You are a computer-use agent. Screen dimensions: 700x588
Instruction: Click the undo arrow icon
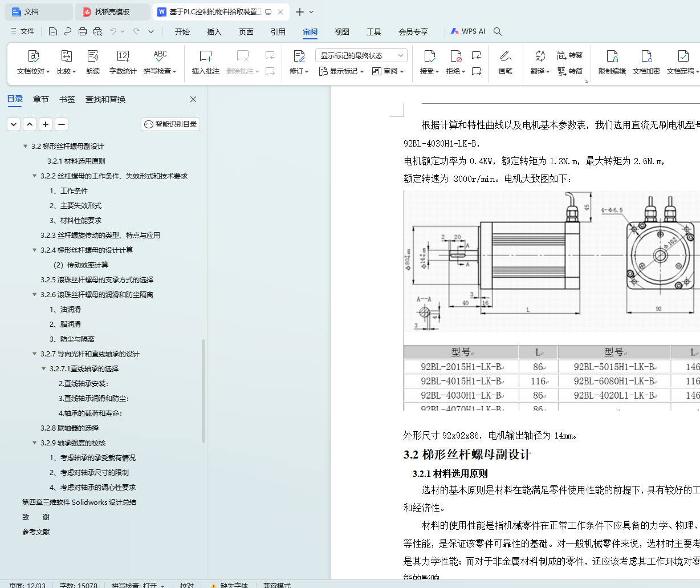pyautogui.click(x=113, y=31)
